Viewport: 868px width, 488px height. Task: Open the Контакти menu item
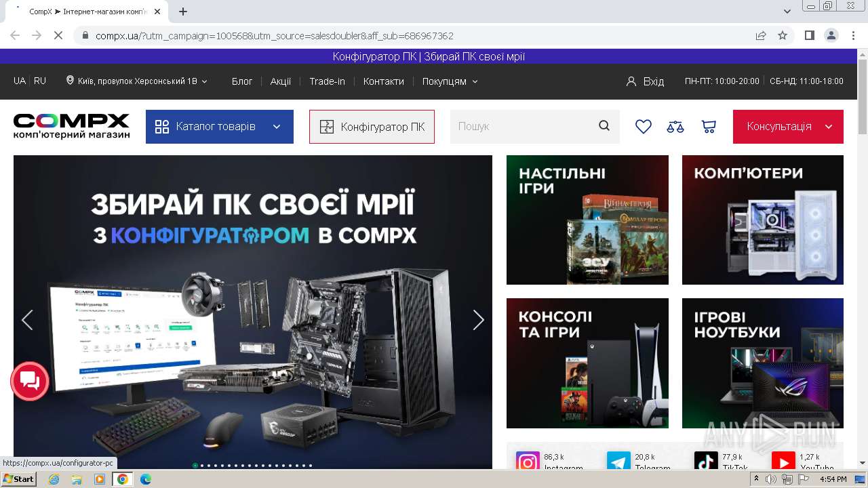(x=383, y=81)
